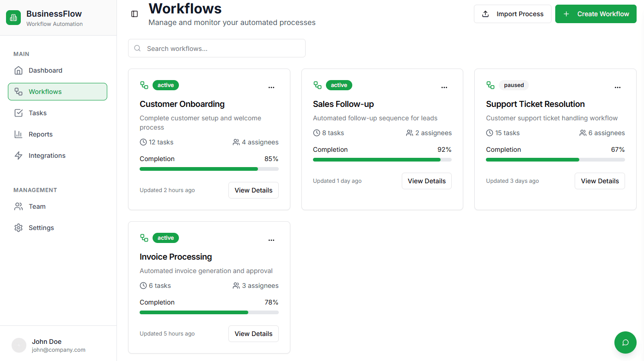The image size is (644, 361).
Task: Select the Team people icon
Action: point(18,206)
